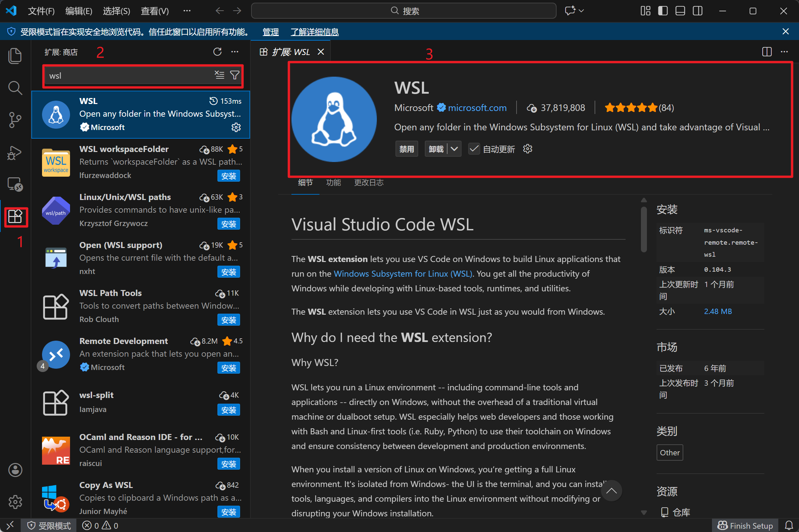Open extensions view more actions menu

point(234,52)
